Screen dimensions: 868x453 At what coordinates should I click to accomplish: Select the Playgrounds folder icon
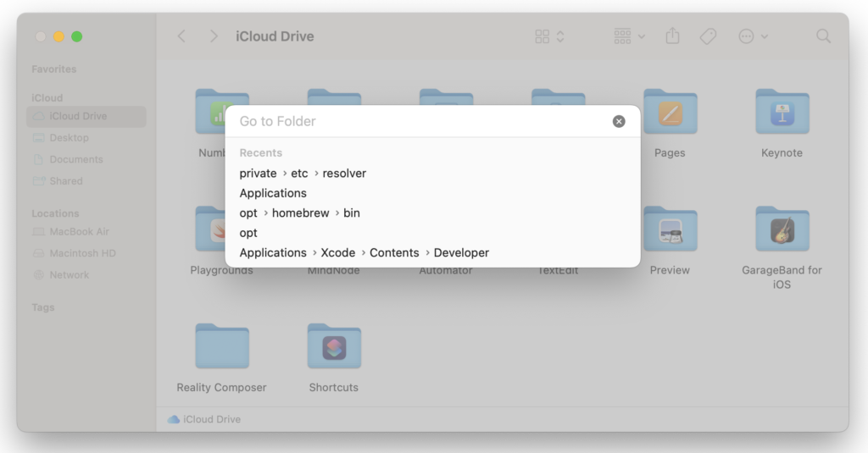(x=210, y=229)
